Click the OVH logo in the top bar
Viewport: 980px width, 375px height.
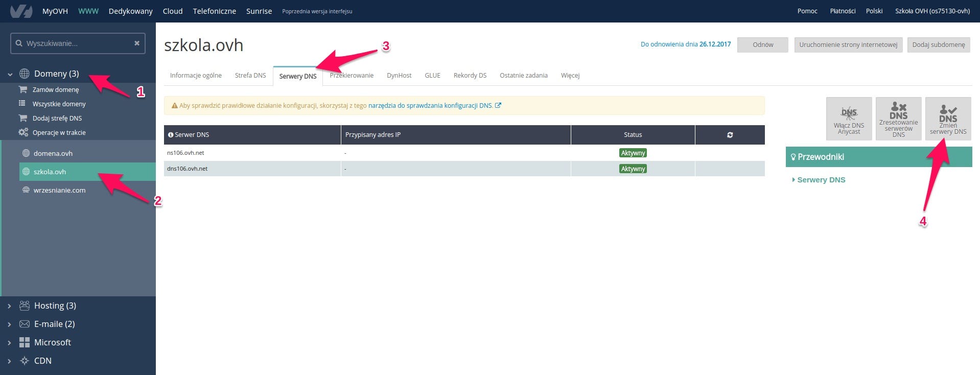(21, 11)
